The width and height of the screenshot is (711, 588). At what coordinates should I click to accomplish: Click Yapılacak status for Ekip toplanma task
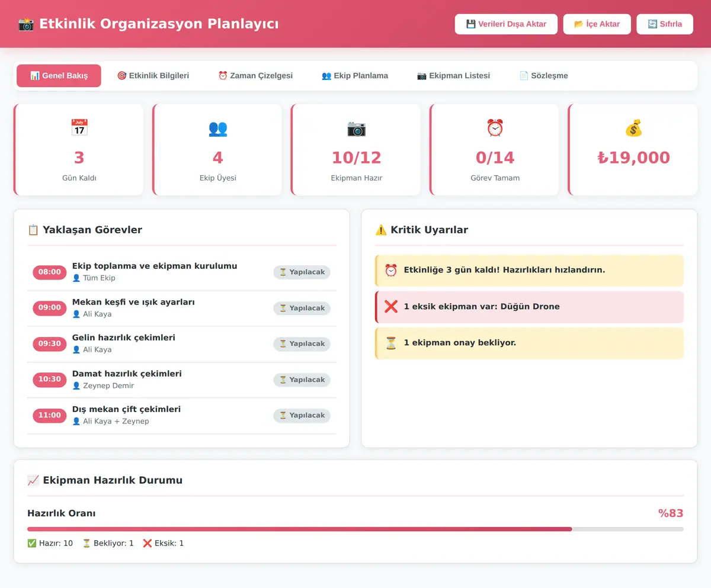302,272
